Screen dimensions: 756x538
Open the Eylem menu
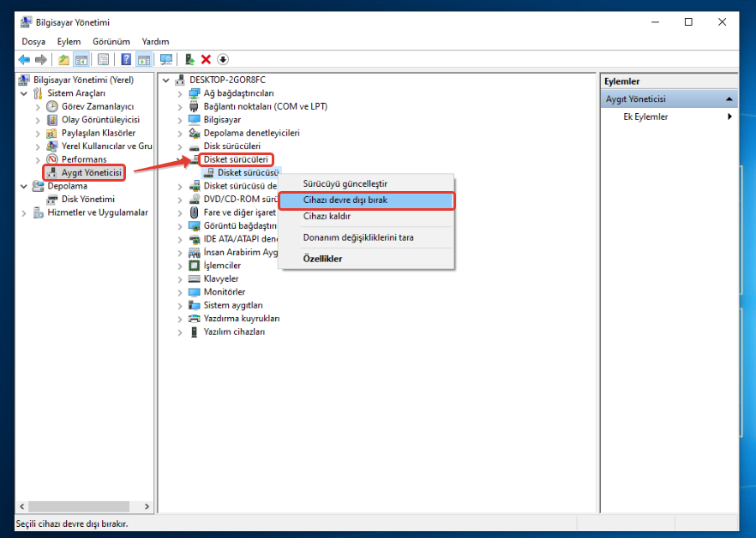(69, 41)
